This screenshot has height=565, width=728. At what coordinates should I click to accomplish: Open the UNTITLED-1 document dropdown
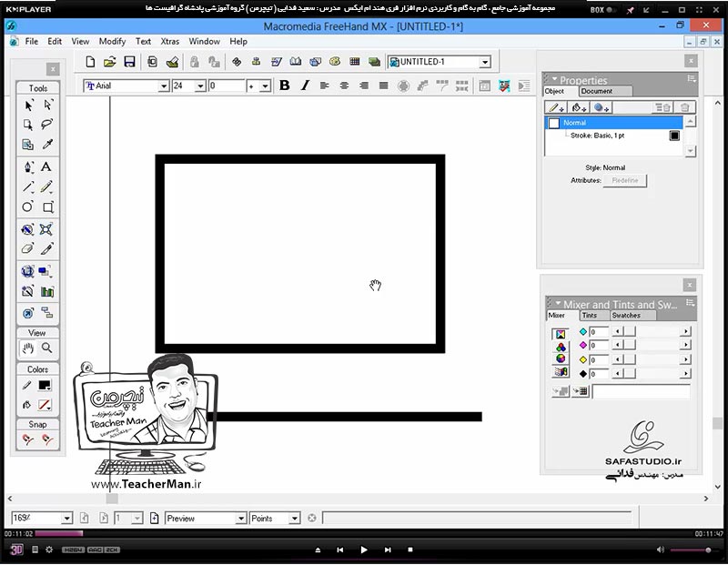pyautogui.click(x=485, y=62)
